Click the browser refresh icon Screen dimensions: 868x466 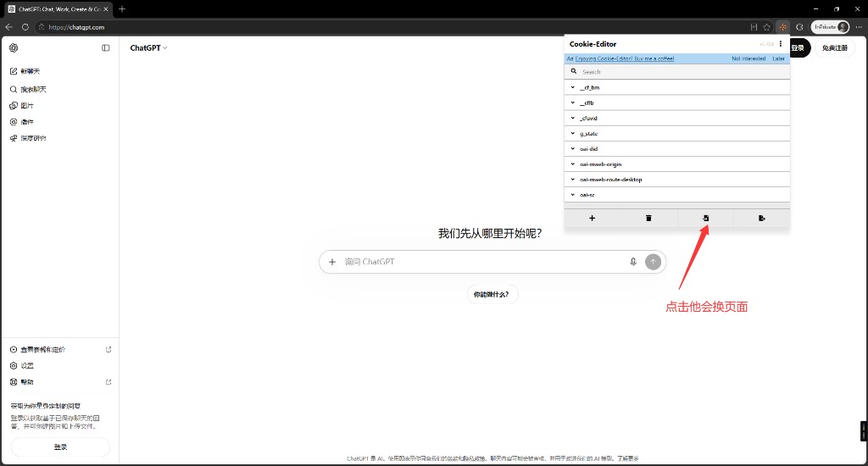coord(25,26)
